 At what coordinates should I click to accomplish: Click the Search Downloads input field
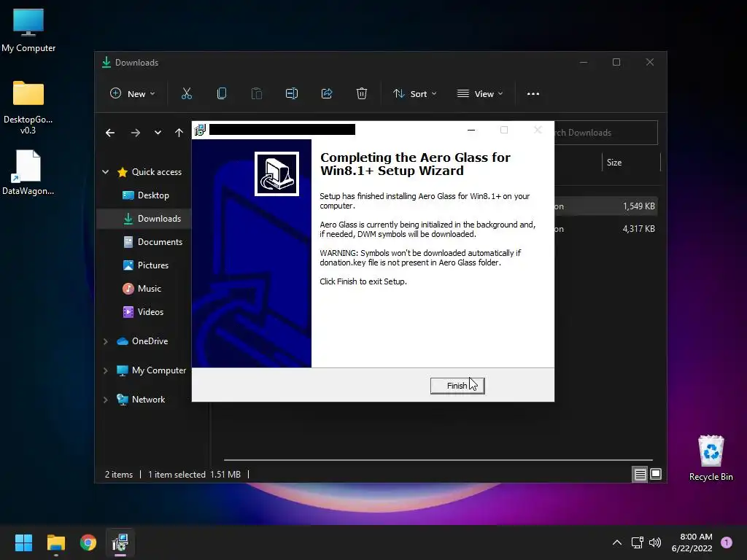tap(606, 133)
